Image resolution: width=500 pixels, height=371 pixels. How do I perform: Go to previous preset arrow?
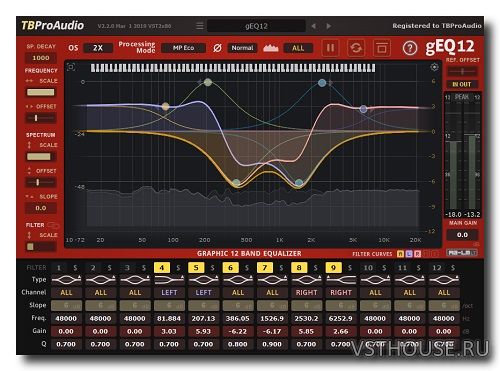point(313,26)
